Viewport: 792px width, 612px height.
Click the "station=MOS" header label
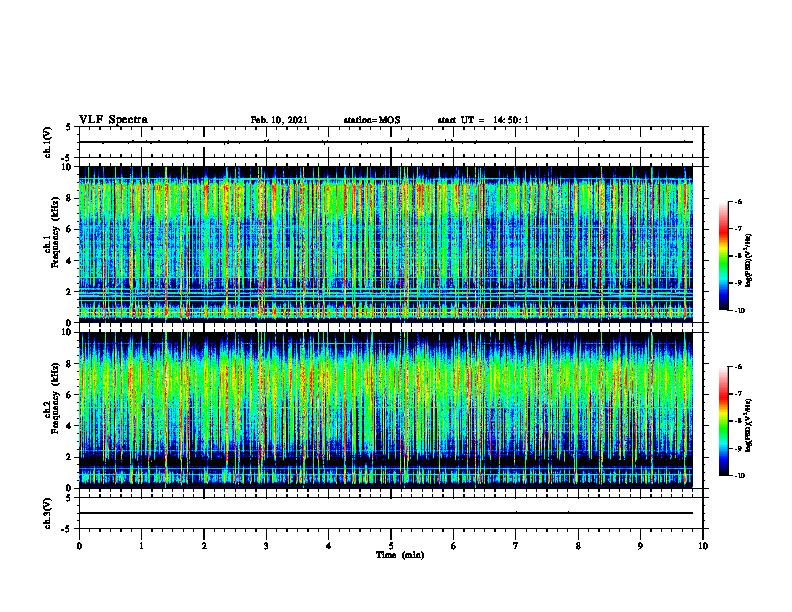click(372, 120)
